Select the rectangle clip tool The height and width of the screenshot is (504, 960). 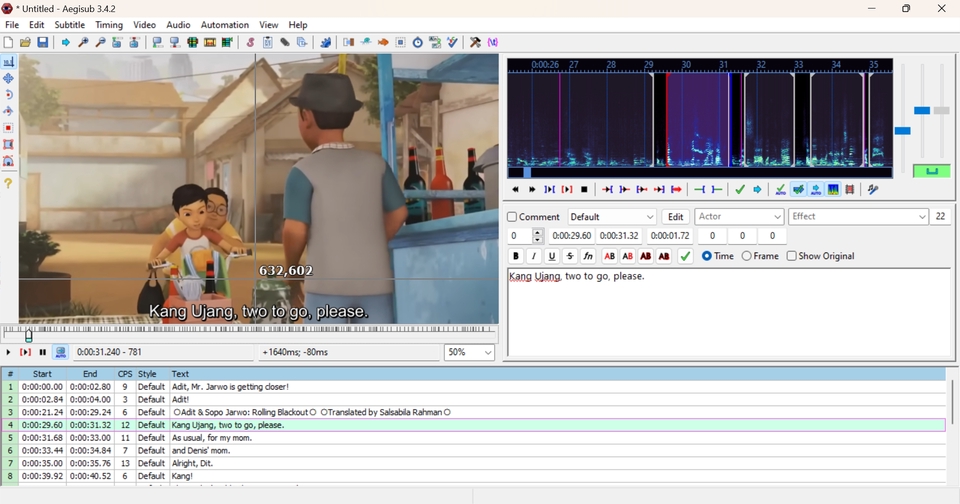[9, 145]
